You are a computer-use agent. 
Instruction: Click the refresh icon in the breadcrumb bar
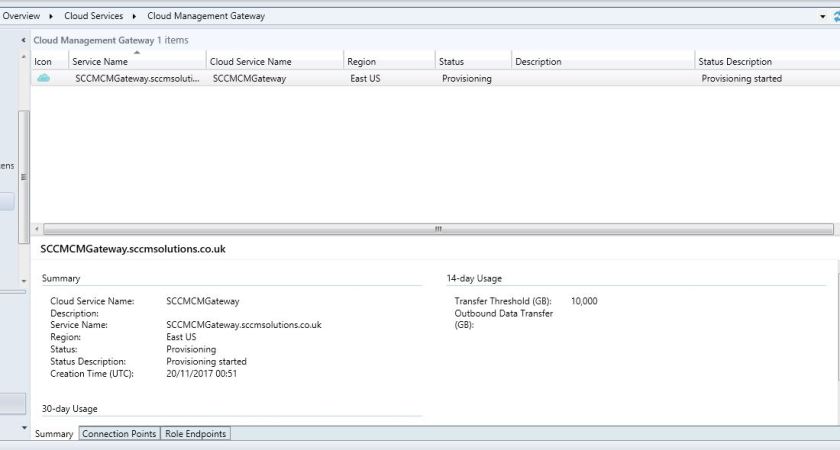click(836, 17)
